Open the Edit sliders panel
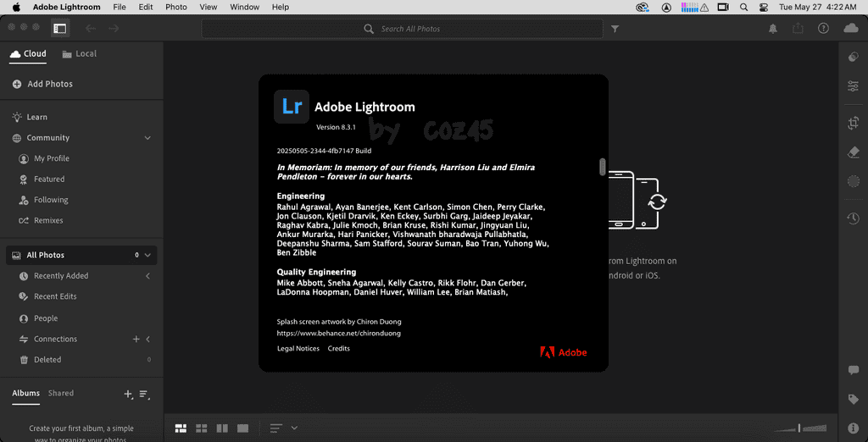868x442 pixels. click(x=853, y=86)
